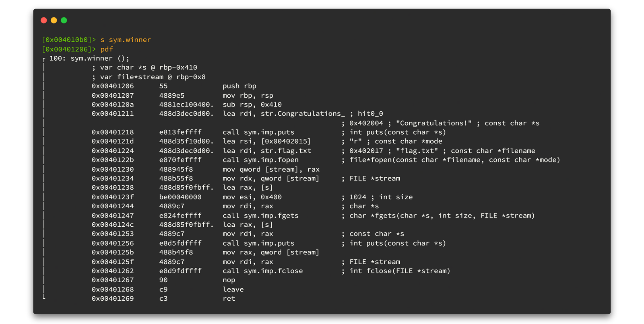Click the 'call sym.imp.fclose' instruction
The image size is (644, 324).
(262, 271)
